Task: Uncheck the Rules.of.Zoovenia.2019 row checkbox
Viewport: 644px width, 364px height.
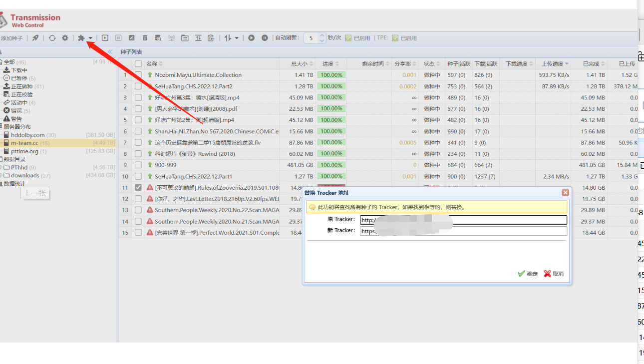Action: click(x=138, y=187)
